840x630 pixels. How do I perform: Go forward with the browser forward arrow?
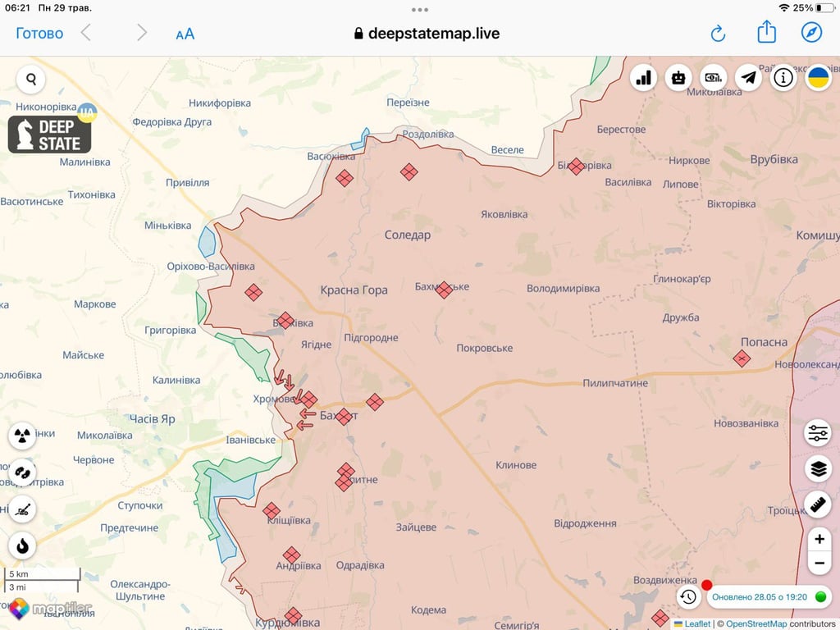(x=141, y=33)
